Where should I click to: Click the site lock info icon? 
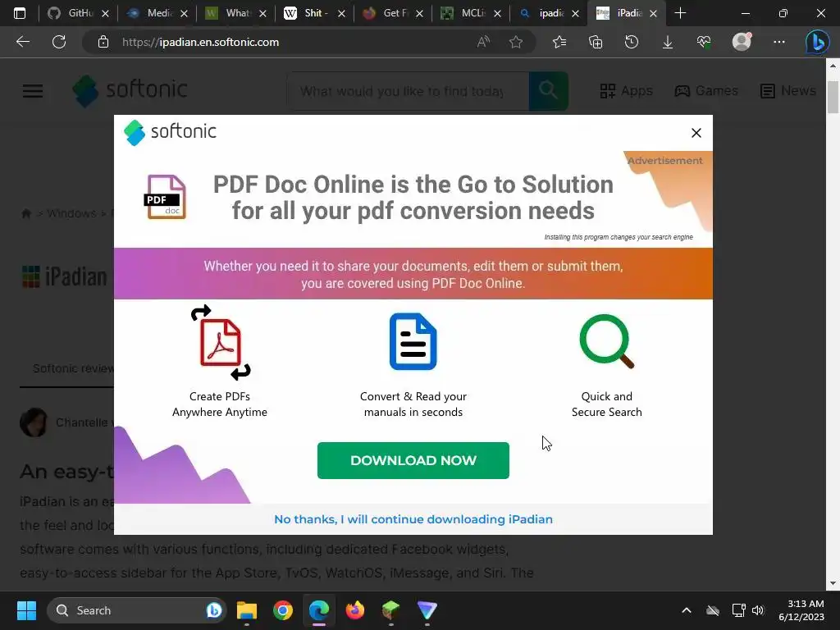[x=103, y=42]
